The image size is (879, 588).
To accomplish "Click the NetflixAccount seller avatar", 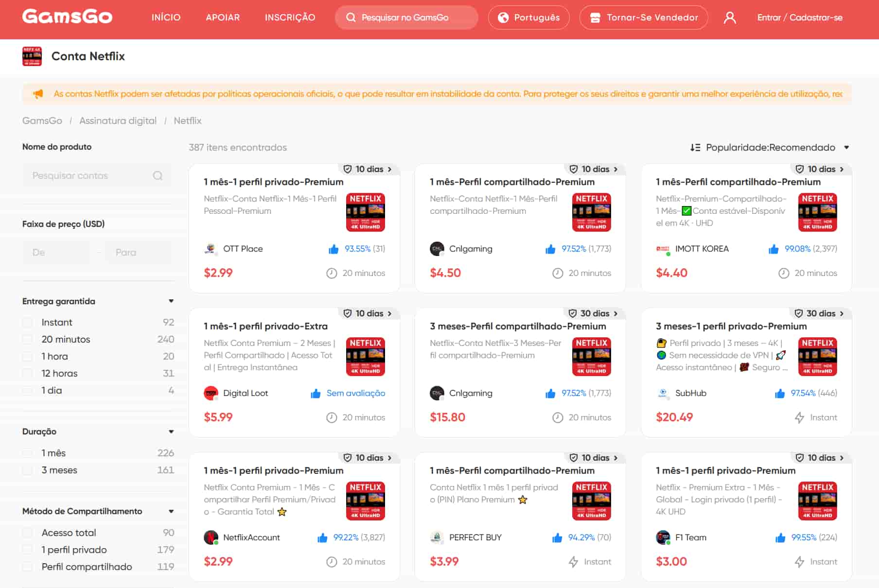I will pyautogui.click(x=211, y=537).
